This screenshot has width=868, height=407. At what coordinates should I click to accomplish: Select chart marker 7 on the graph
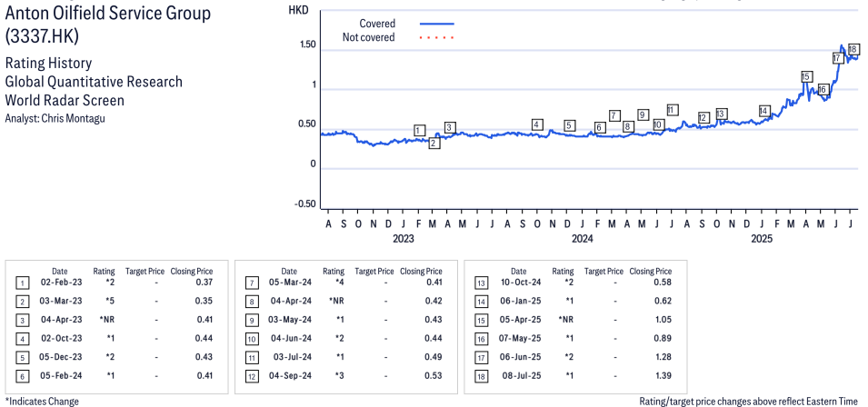coord(614,115)
